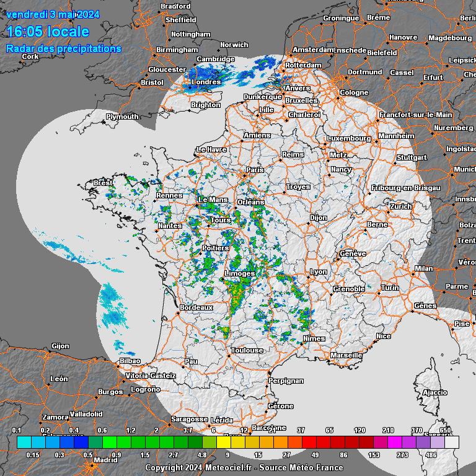Click the Strasbourg-area Stuttgart city label

[x=412, y=157]
